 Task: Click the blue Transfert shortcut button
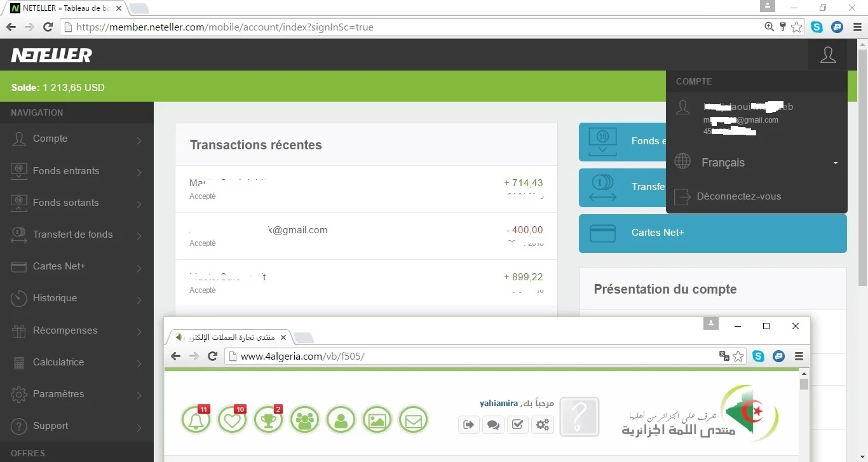tap(622, 187)
